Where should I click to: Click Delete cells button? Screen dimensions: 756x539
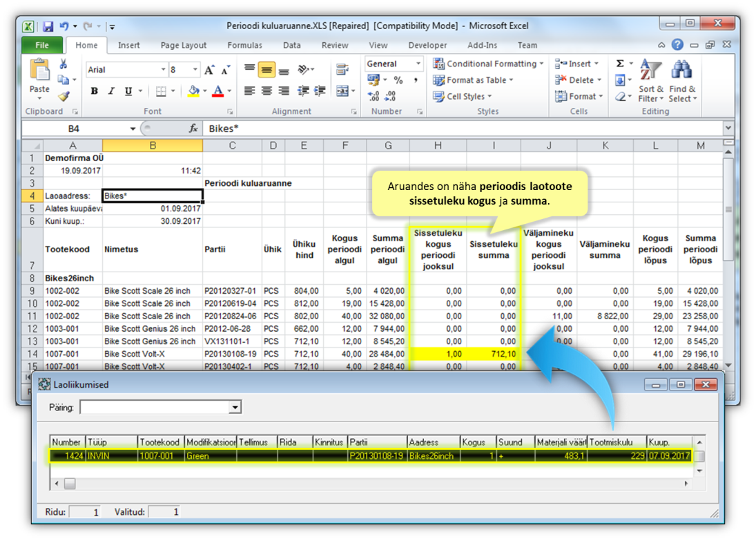[x=578, y=80]
